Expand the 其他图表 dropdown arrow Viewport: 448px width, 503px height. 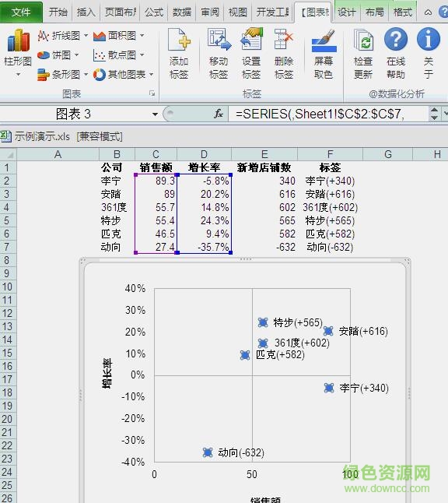click(x=151, y=75)
